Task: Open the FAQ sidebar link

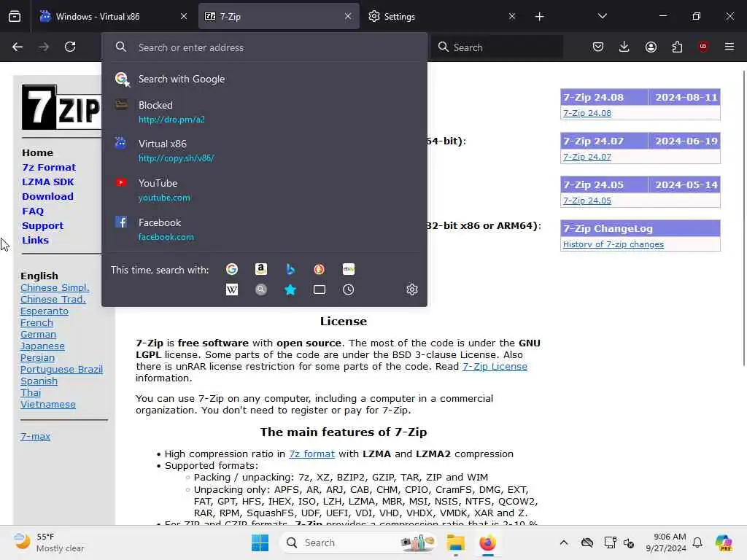Action: (x=33, y=211)
